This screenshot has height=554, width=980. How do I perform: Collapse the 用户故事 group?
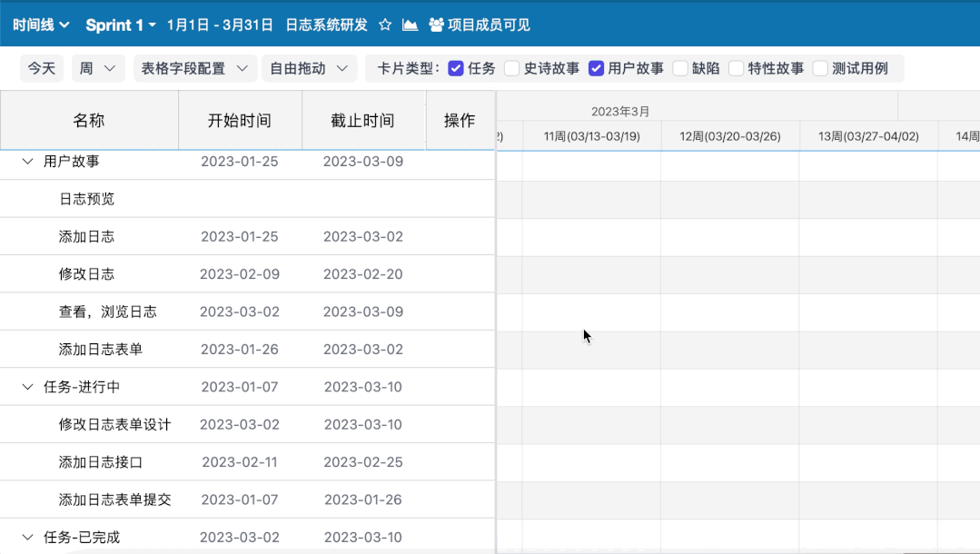[x=27, y=162]
